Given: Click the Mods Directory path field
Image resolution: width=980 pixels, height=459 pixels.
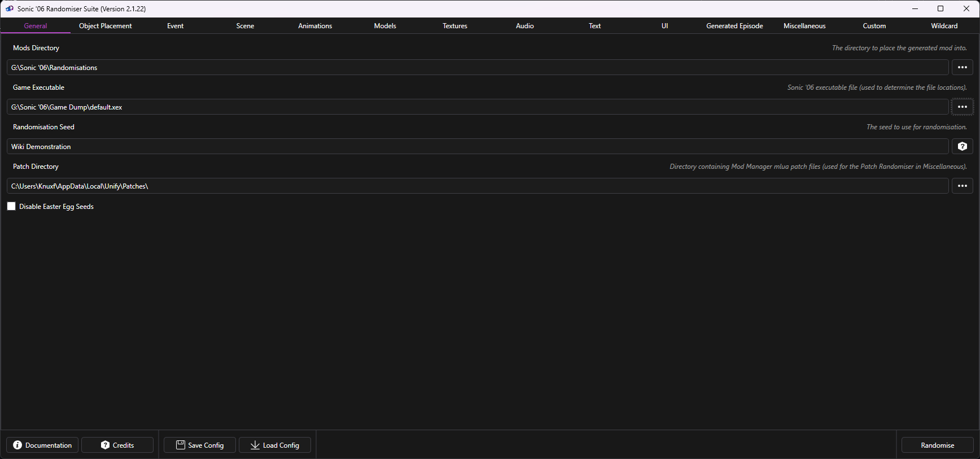Looking at the screenshot, I should (478, 67).
